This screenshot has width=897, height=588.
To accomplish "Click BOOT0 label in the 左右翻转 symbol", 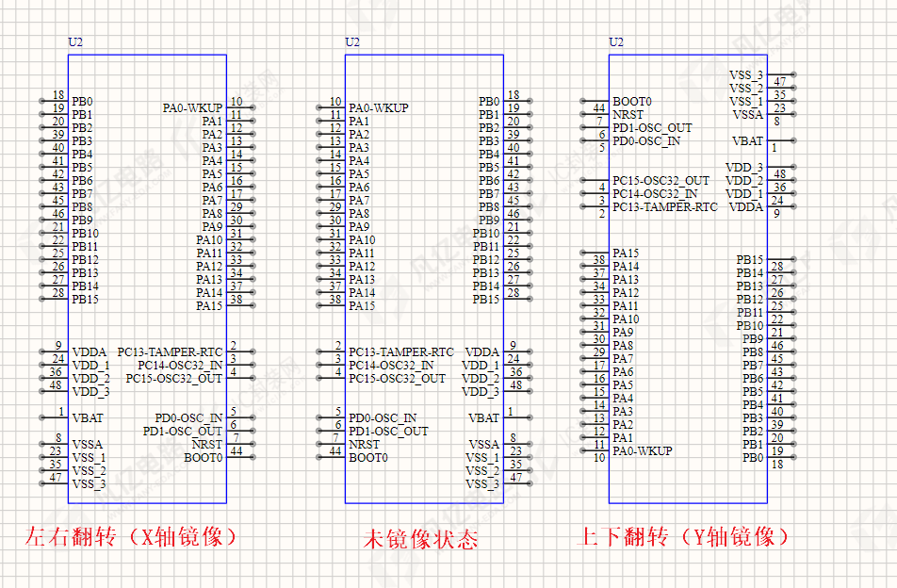I will tap(204, 458).
